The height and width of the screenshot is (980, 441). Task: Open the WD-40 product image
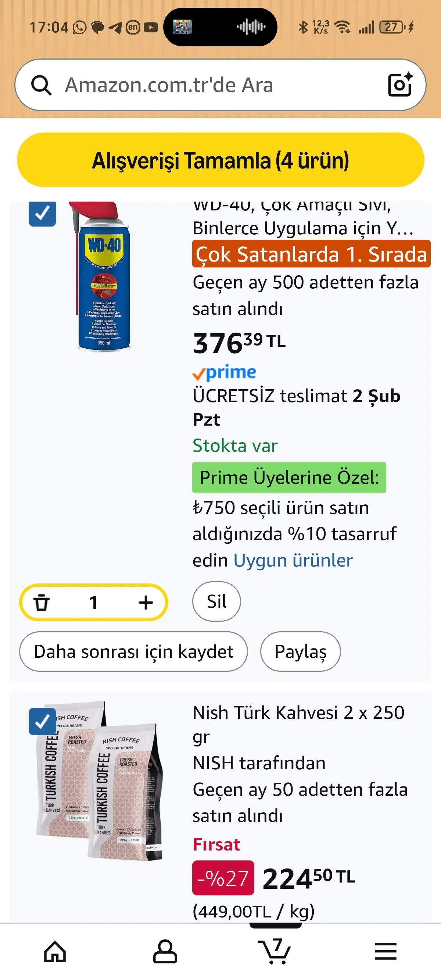[103, 278]
